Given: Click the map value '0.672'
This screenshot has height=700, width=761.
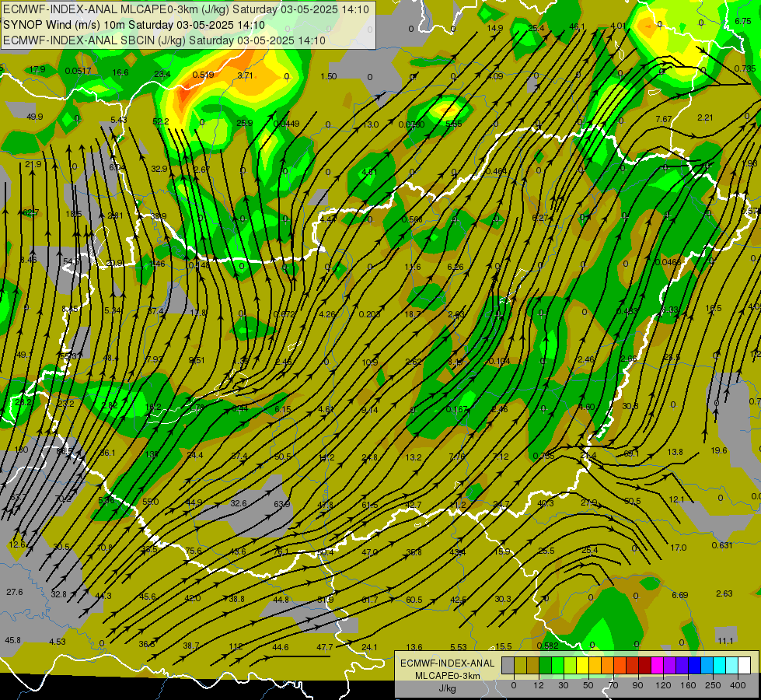Looking at the screenshot, I should click(284, 314).
